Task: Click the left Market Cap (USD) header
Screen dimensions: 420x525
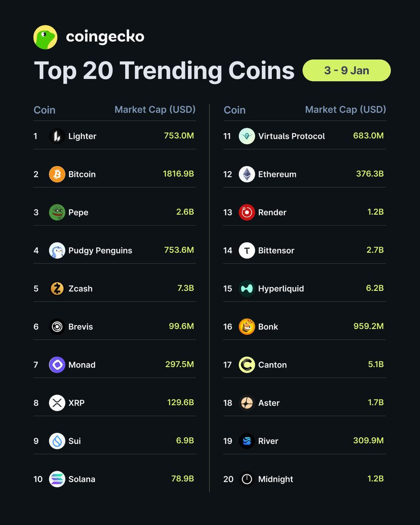Action: (155, 109)
